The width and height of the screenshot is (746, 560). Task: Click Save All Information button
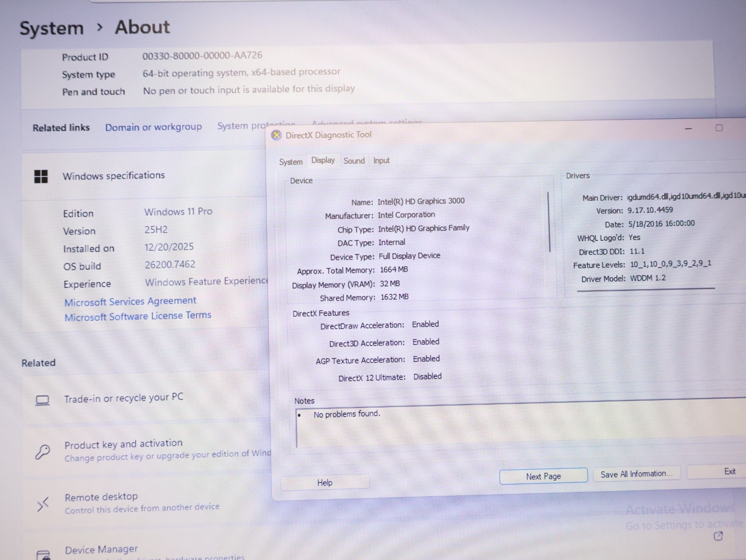coord(636,474)
